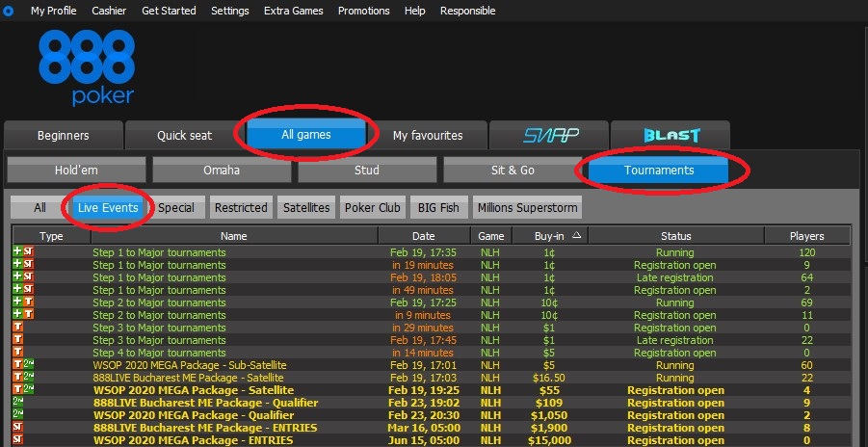Click the green 2nd icon in the 888LIVE Bucharest Qualifier row
868x447 pixels.
pyautogui.click(x=17, y=402)
